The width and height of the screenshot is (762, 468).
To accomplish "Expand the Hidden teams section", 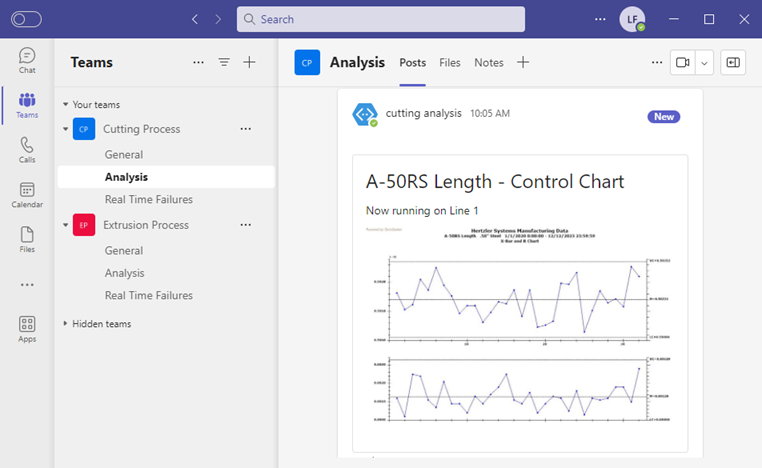I will coord(66,323).
